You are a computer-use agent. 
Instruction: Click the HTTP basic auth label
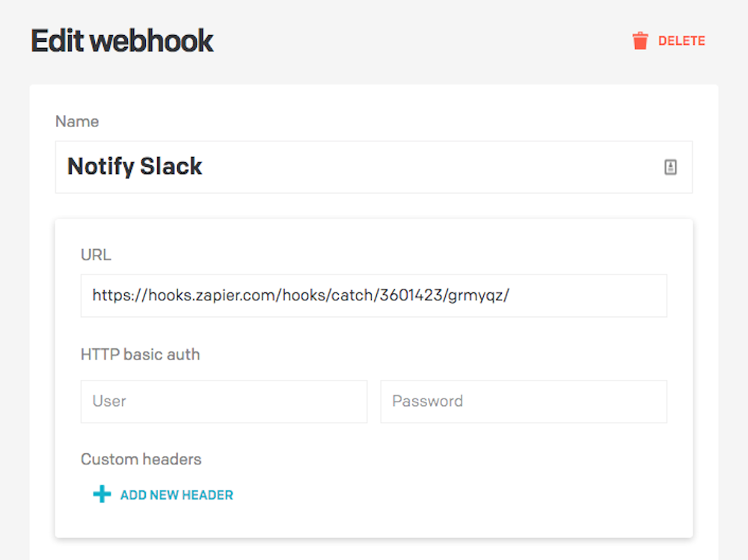pyautogui.click(x=141, y=354)
